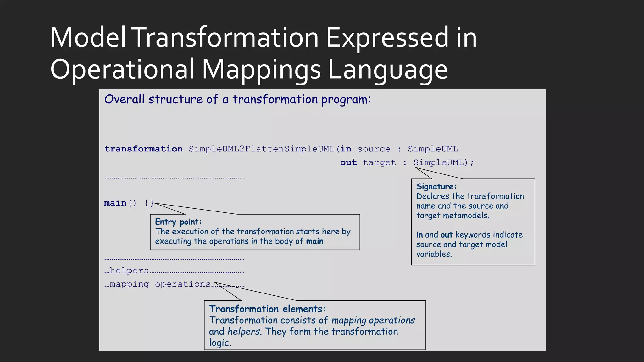Screen dimensions: 644x362
Task: Click the 'SimpleUML2FlattenSimpleUML' transformation name
Action: tap(261, 149)
